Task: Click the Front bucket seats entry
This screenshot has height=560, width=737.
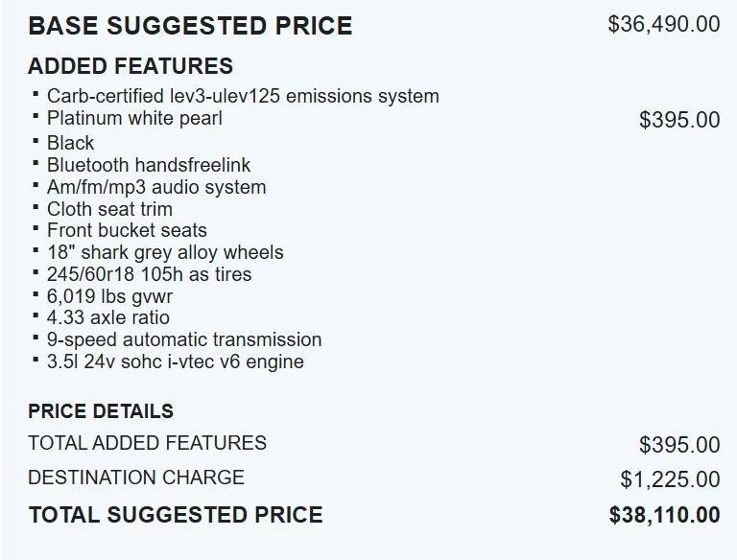Action: point(127,230)
